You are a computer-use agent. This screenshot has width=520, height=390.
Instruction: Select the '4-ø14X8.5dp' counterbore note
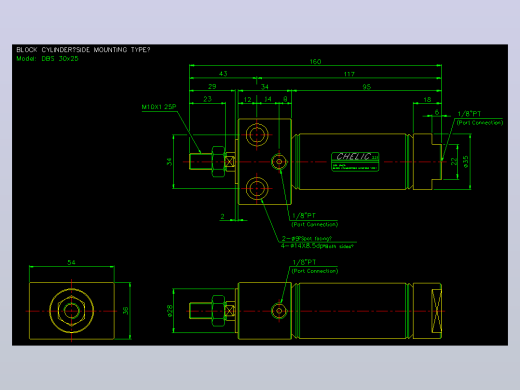(x=317, y=246)
